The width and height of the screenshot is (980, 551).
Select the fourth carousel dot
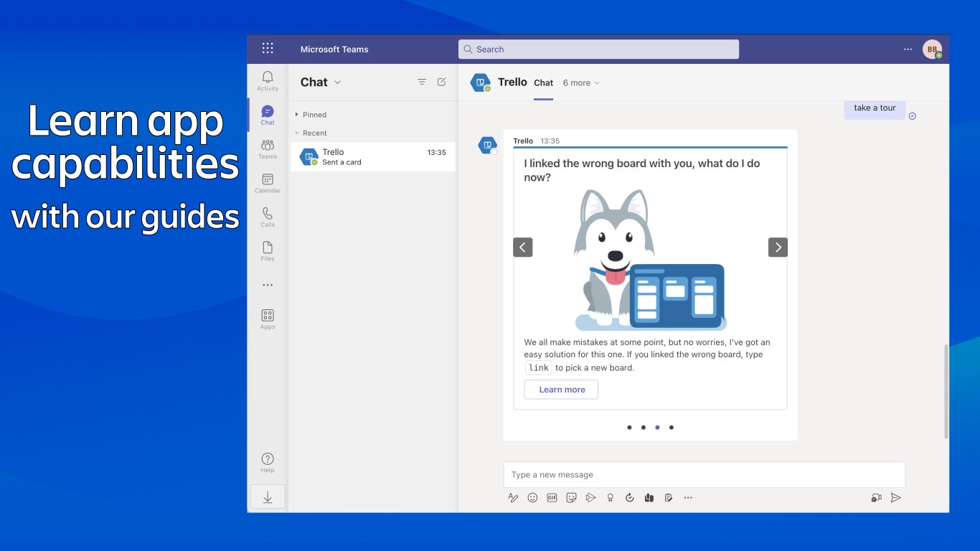(x=671, y=428)
